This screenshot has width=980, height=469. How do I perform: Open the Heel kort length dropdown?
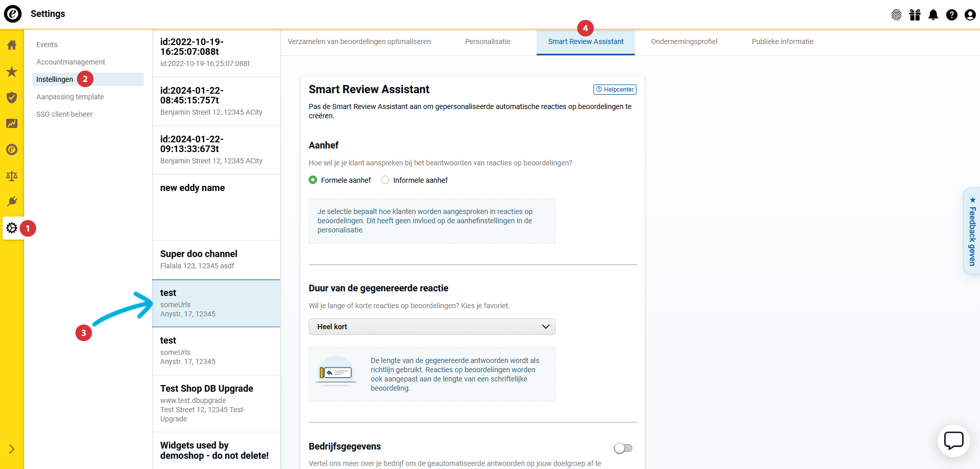click(432, 327)
